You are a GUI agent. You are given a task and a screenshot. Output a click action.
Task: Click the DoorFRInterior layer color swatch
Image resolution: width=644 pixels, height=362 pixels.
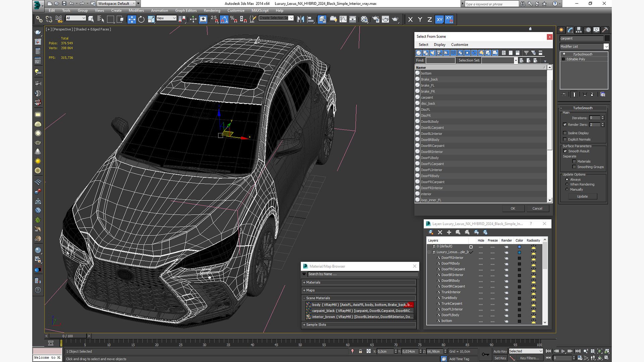click(519, 258)
